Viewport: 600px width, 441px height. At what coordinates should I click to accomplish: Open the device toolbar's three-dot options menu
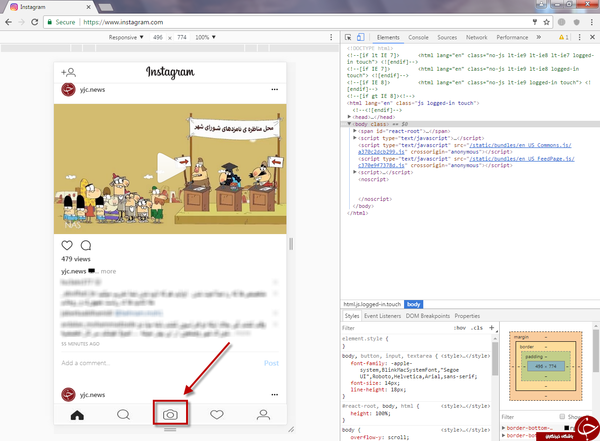pos(331,37)
